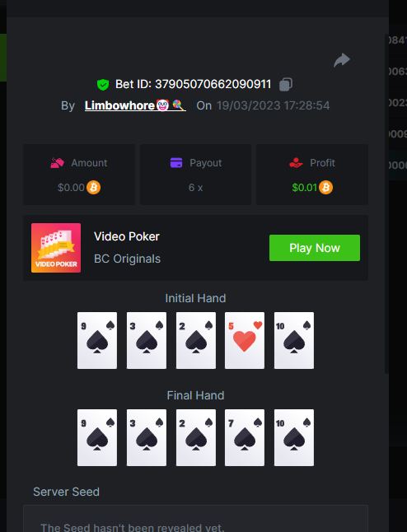Click the 3 of spades in Initial Hand
Image resolution: width=407 pixels, height=532 pixels.
point(147,340)
